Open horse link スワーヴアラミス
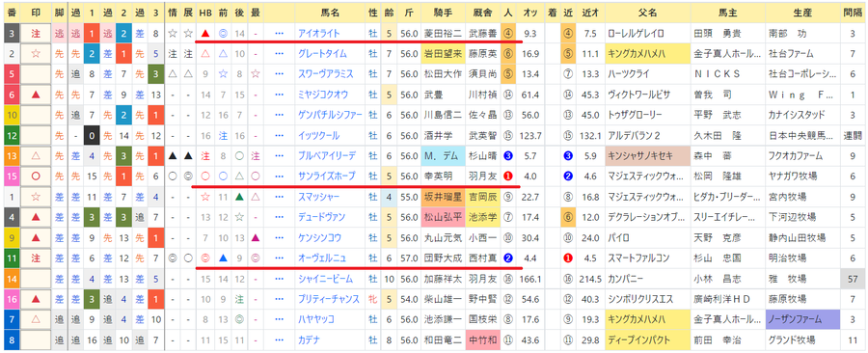The image size is (868, 353). tap(326, 74)
